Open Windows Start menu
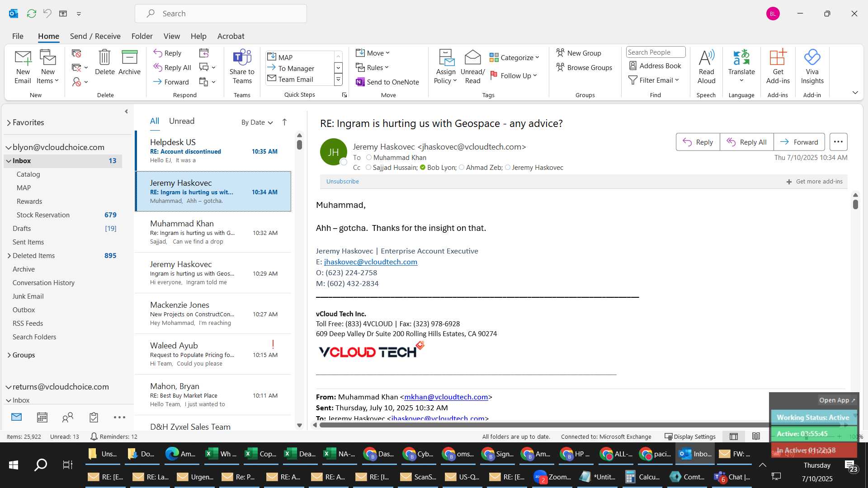The height and width of the screenshot is (488, 868). (14, 465)
